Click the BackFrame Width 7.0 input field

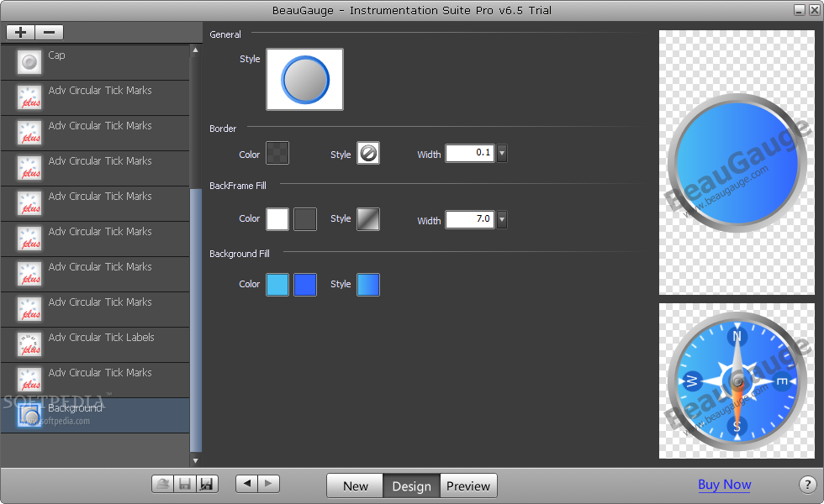click(470, 219)
